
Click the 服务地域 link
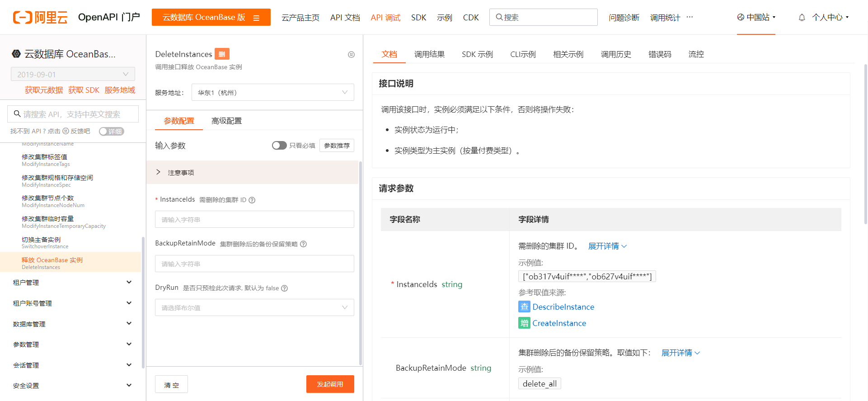click(x=120, y=90)
